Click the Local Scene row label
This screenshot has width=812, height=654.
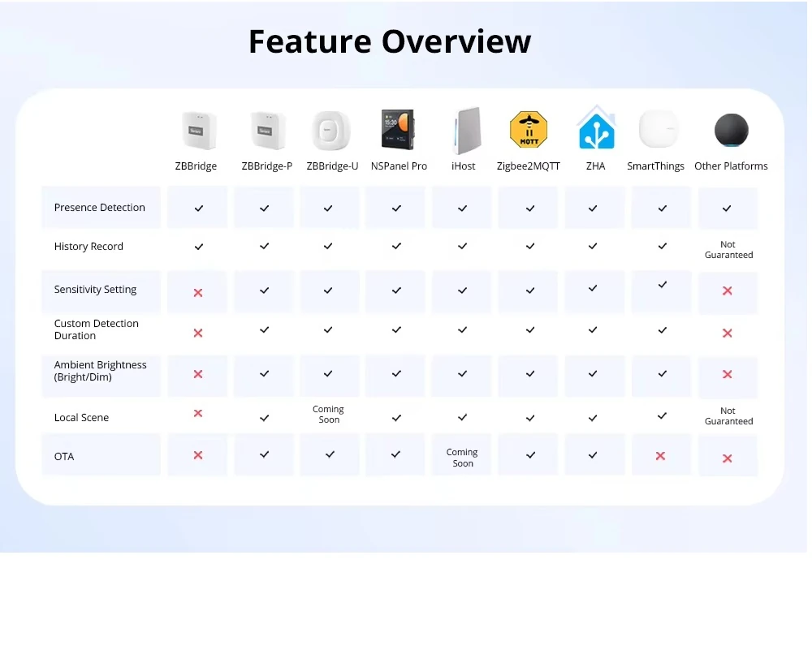[x=81, y=418]
